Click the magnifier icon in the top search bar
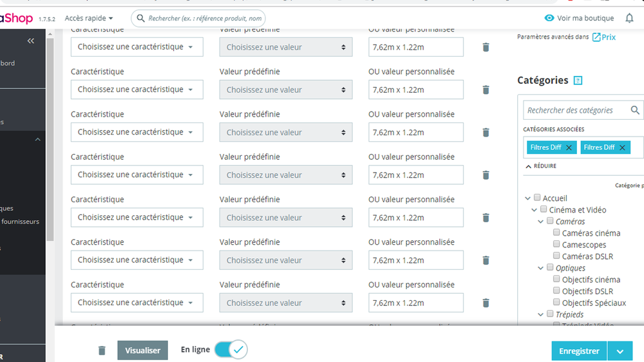 point(140,18)
